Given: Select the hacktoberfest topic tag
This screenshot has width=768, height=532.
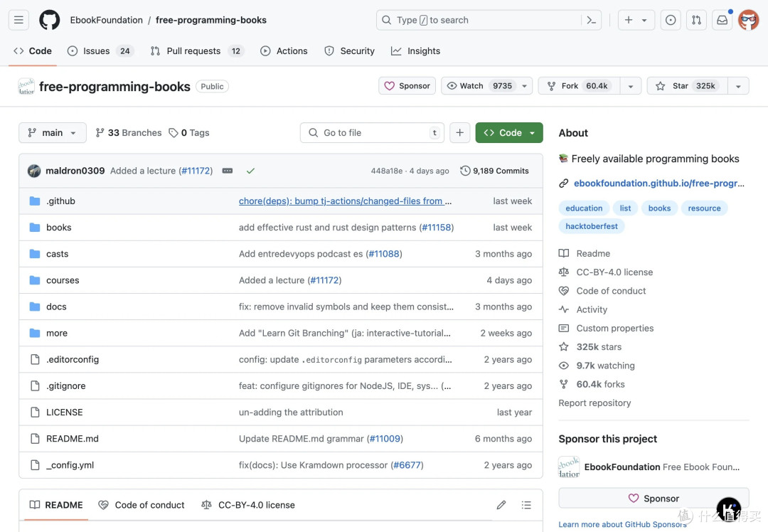Looking at the screenshot, I should coord(592,226).
